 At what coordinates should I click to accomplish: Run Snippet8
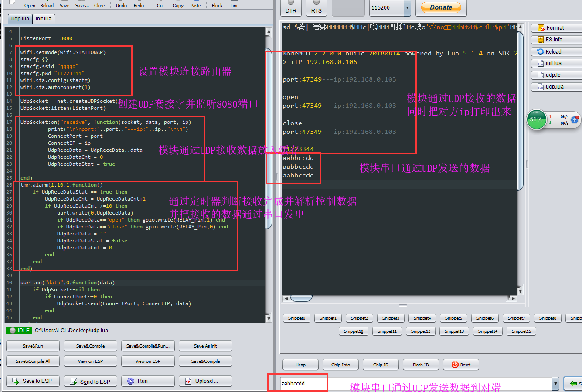pos(548,318)
